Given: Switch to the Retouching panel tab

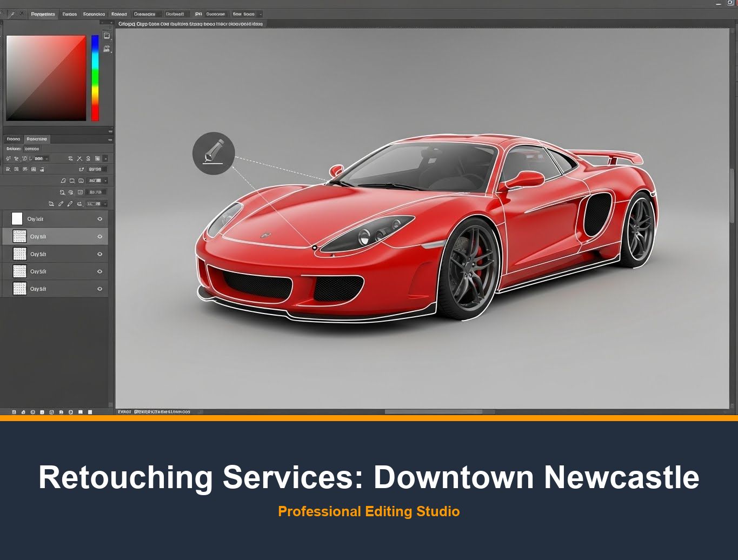Looking at the screenshot, I should point(37,139).
